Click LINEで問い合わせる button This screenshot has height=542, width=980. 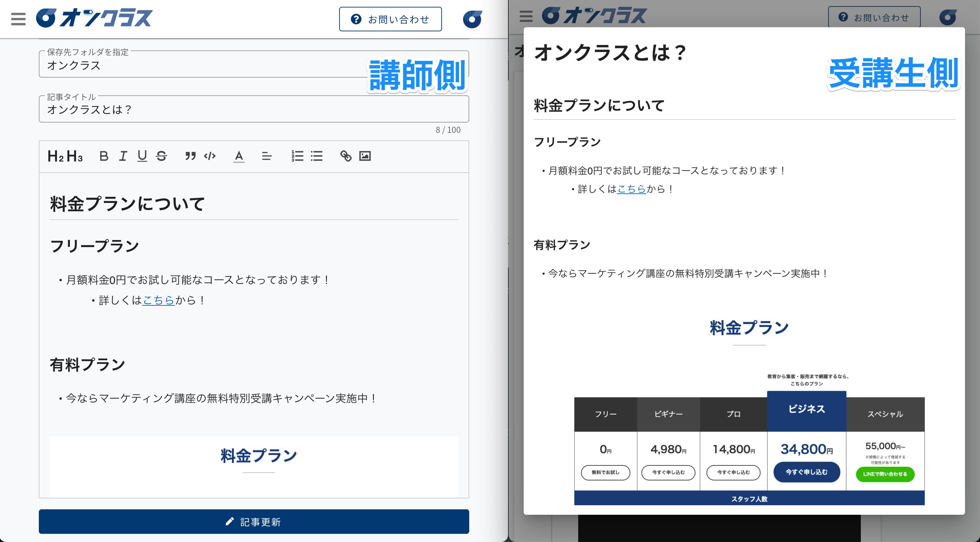click(x=885, y=474)
